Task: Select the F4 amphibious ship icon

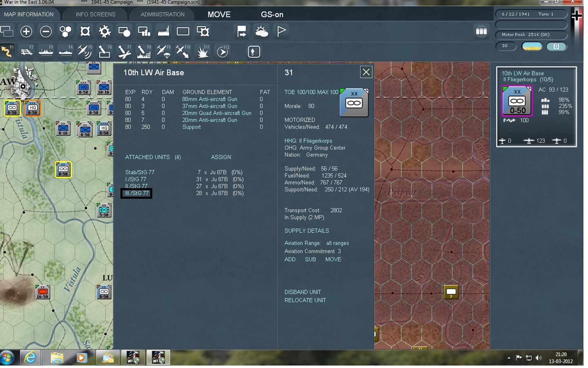Action: (x=66, y=52)
